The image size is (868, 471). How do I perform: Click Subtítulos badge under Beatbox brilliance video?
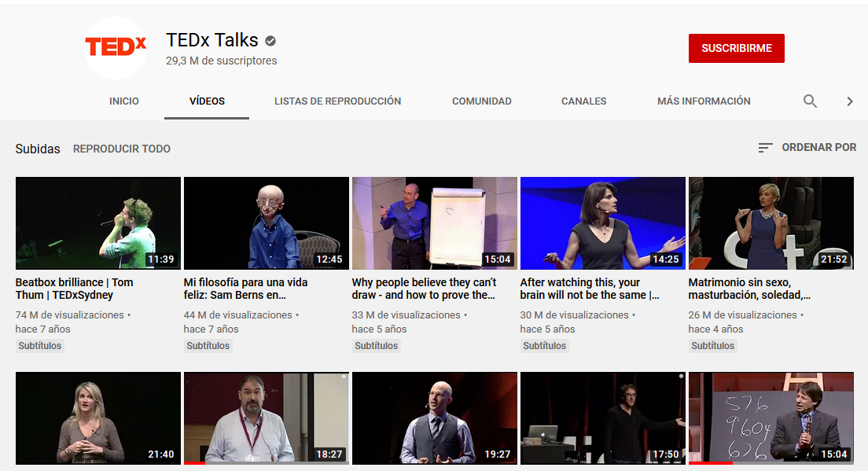click(40, 346)
